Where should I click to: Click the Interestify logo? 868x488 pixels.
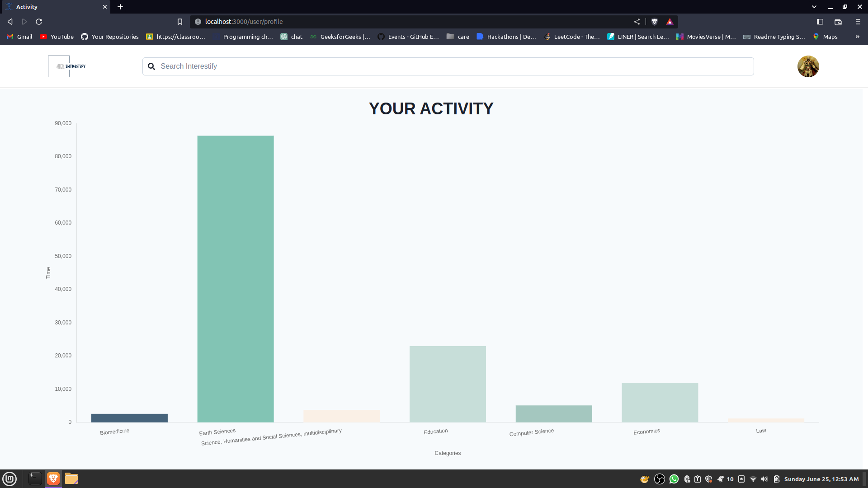pos(67,66)
